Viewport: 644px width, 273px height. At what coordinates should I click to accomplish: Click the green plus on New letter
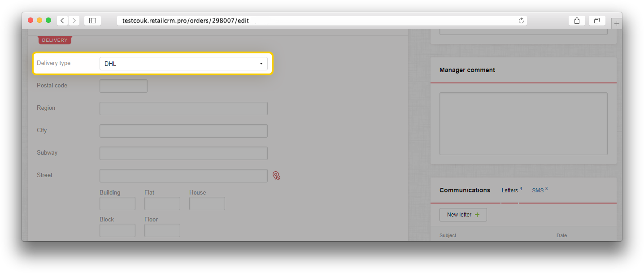click(477, 215)
